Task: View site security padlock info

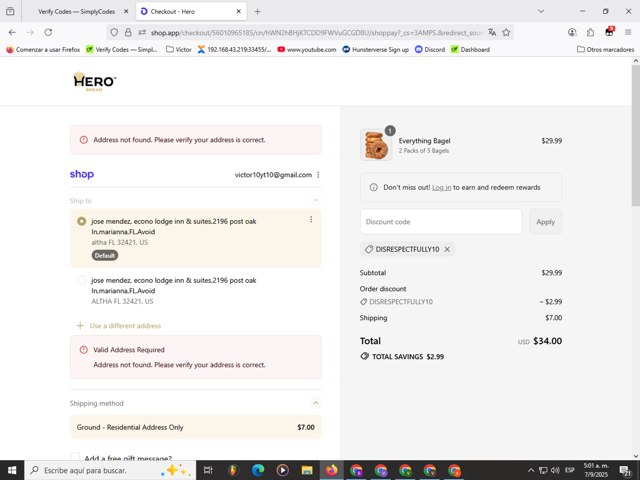Action: (x=128, y=32)
